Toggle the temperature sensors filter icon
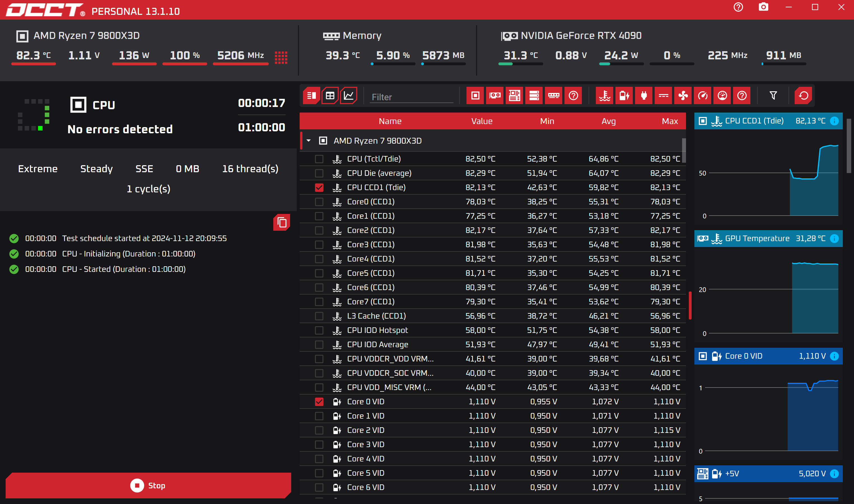854x504 pixels. [x=605, y=96]
